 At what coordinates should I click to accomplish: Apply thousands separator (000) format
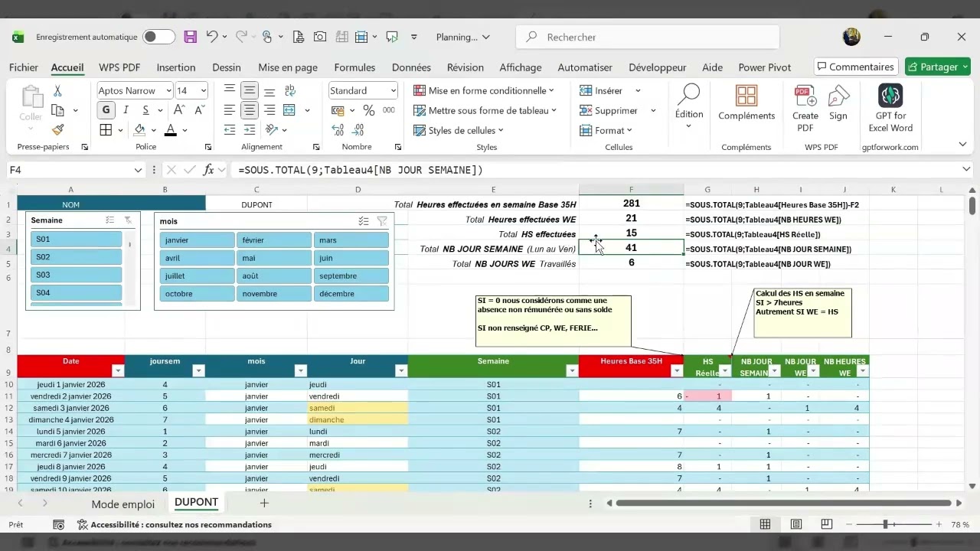coord(388,110)
